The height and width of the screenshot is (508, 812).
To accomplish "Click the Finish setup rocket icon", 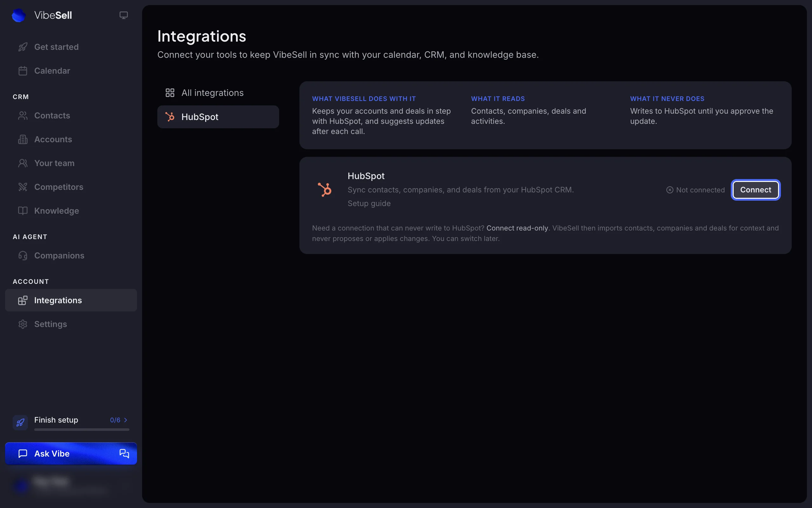I will [20, 422].
